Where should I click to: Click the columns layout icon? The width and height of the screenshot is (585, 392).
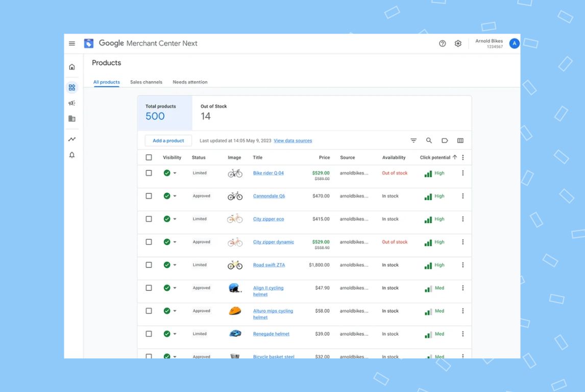point(460,140)
